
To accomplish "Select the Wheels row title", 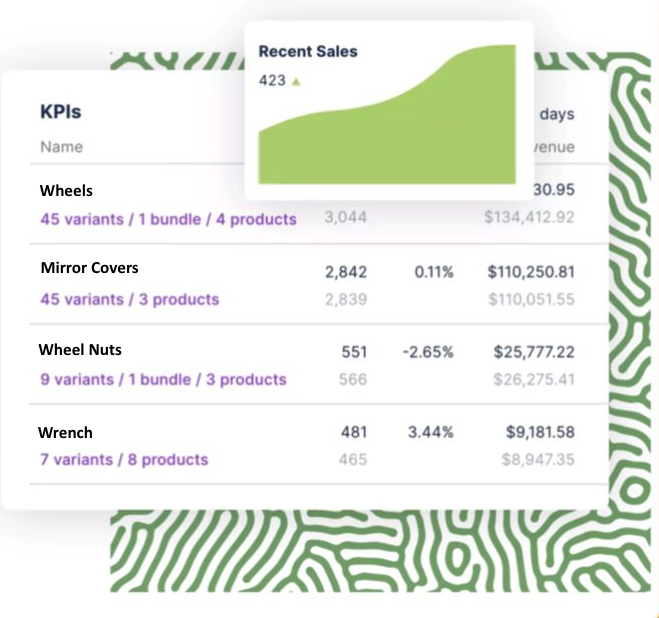I will point(66,190).
